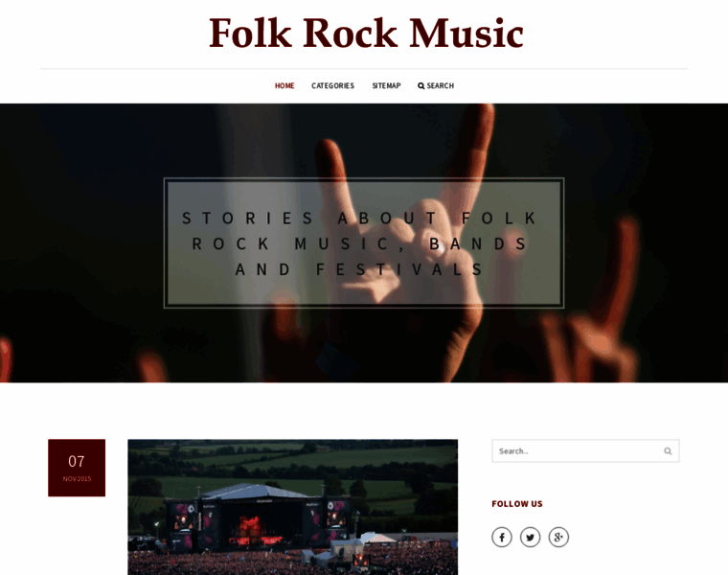This screenshot has width=728, height=575.
Task: Open the Google Plus follow icon
Action: coord(558,538)
